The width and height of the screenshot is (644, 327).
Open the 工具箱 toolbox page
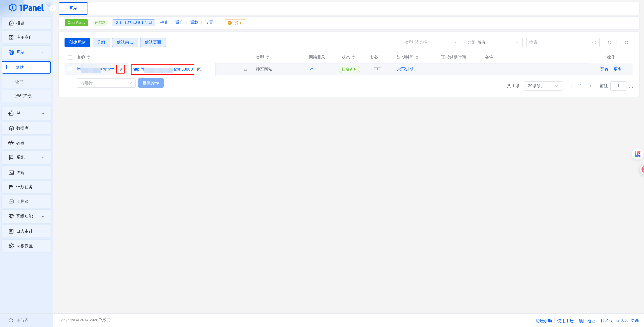(x=26, y=202)
